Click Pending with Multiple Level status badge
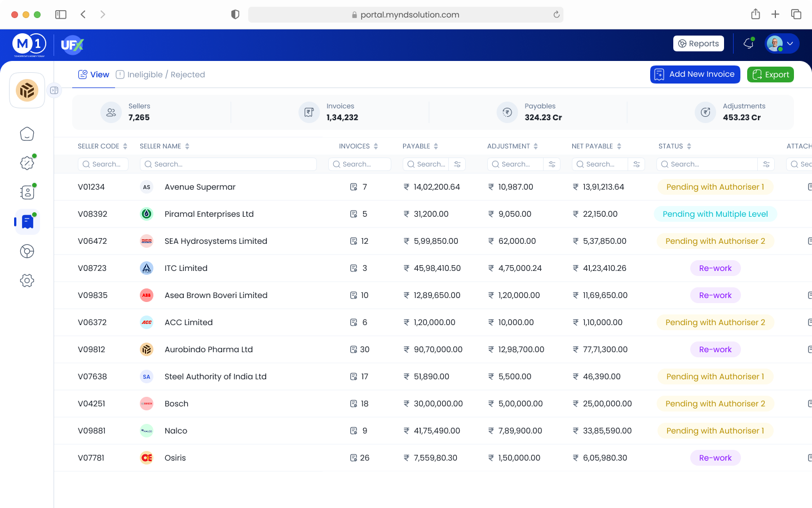This screenshot has width=812, height=508. click(x=715, y=214)
